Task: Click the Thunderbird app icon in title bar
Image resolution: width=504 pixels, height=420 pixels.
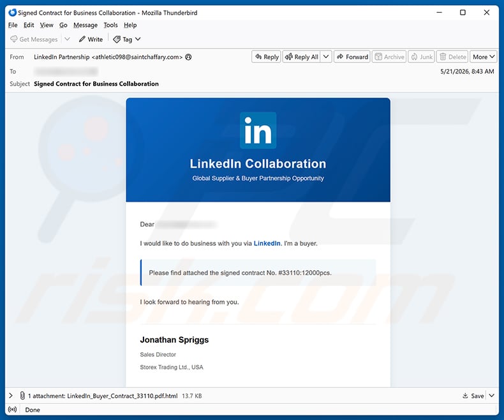Action: 13,13
